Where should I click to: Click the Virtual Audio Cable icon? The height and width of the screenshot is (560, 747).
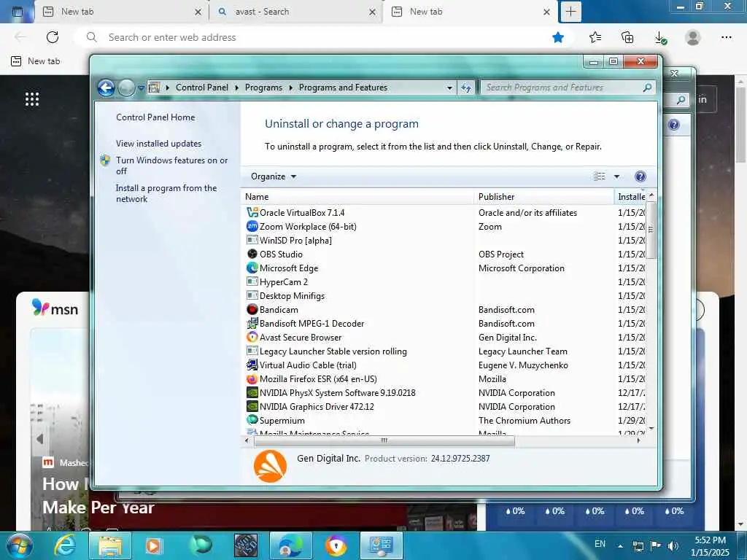(x=252, y=365)
